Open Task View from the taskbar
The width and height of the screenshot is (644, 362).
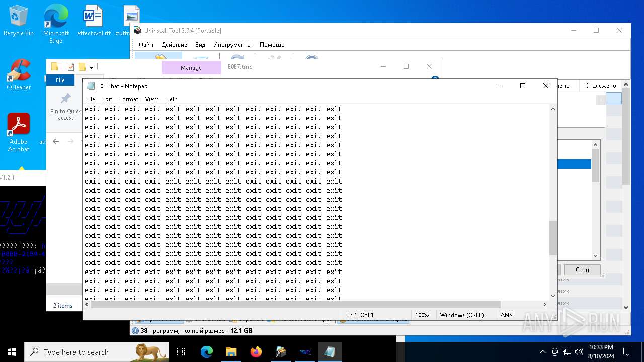pos(181,352)
